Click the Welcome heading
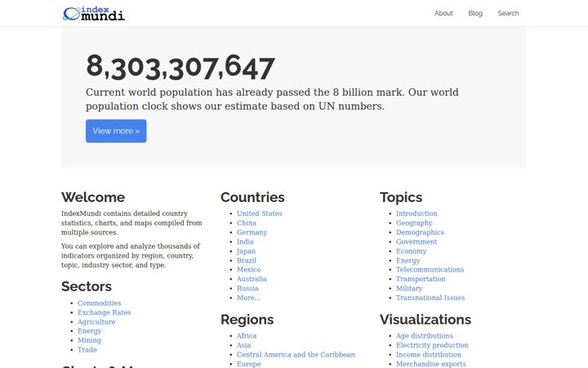This screenshot has width=588, height=368. (x=93, y=197)
